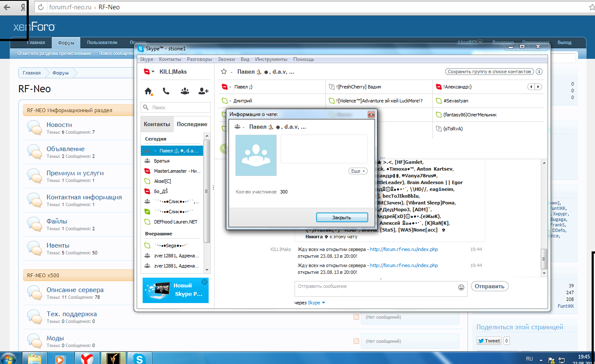Switch to the Последние tab

coord(192,124)
